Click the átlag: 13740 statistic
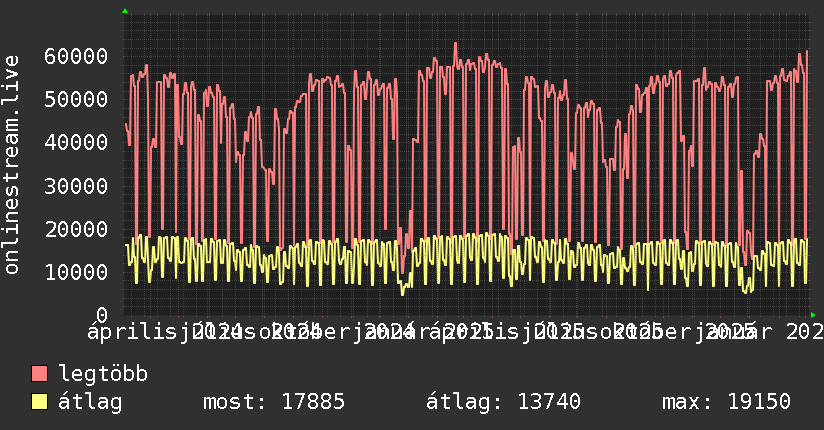The height and width of the screenshot is (430, 824). coord(503,402)
